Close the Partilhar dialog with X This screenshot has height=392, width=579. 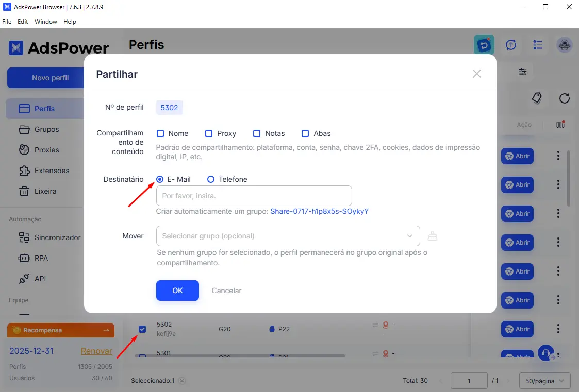pyautogui.click(x=477, y=74)
